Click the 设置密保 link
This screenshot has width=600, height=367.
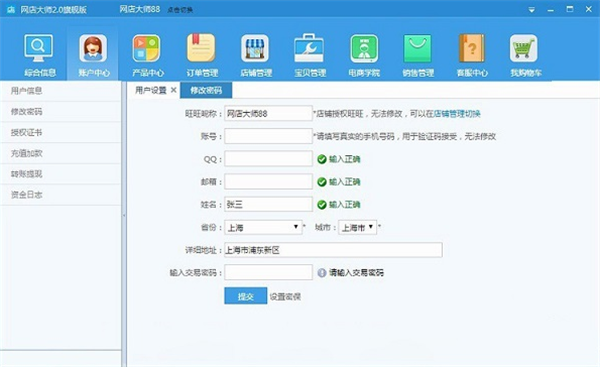coord(285,297)
